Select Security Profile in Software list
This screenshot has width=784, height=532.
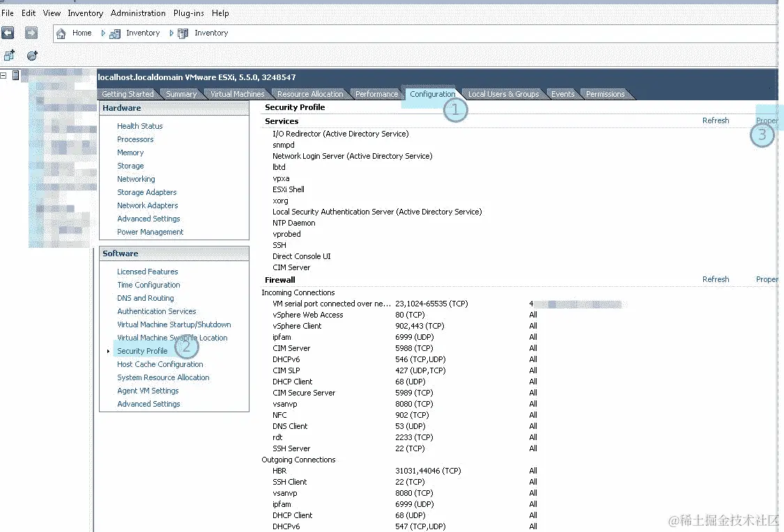142,351
